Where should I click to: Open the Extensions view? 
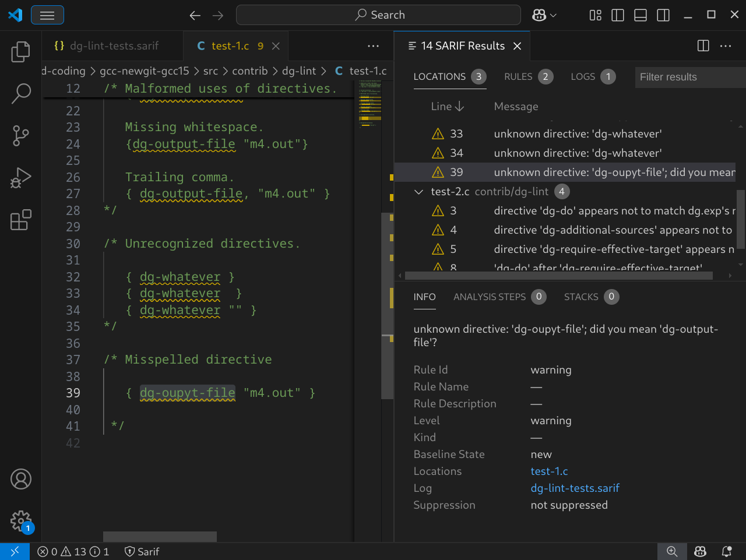click(20, 220)
